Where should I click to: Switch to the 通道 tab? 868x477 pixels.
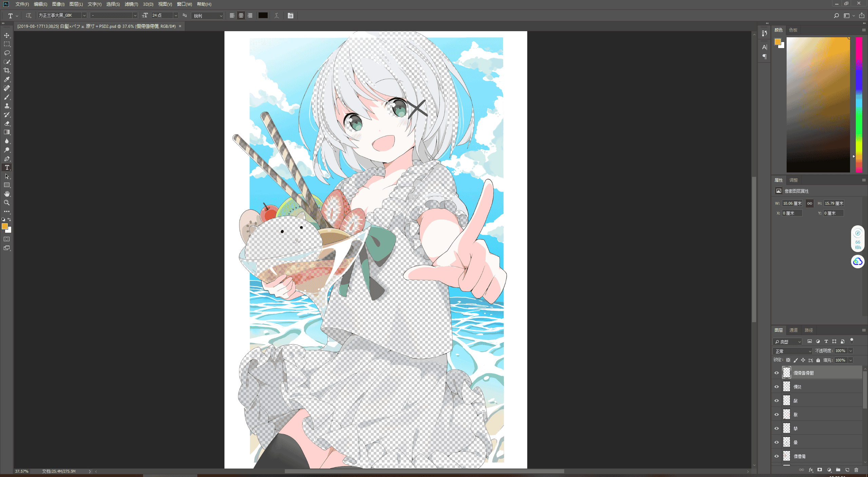[x=793, y=330]
